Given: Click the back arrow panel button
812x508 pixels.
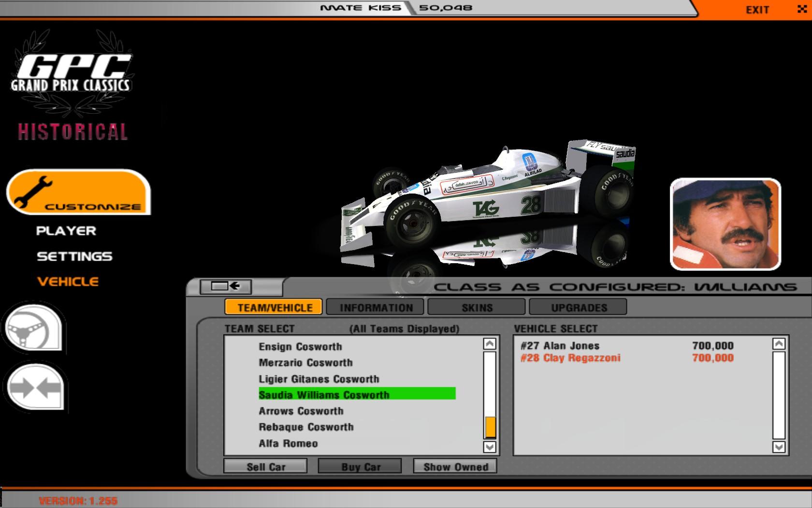Looking at the screenshot, I should [x=226, y=286].
